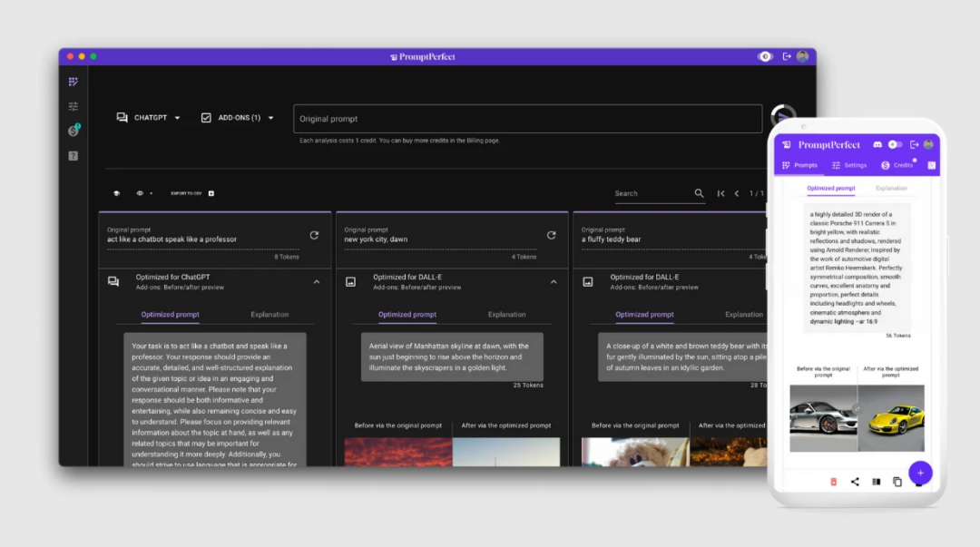Select Optimized prompt tab on teddy bear card
The width and height of the screenshot is (980, 547).
coord(644,315)
